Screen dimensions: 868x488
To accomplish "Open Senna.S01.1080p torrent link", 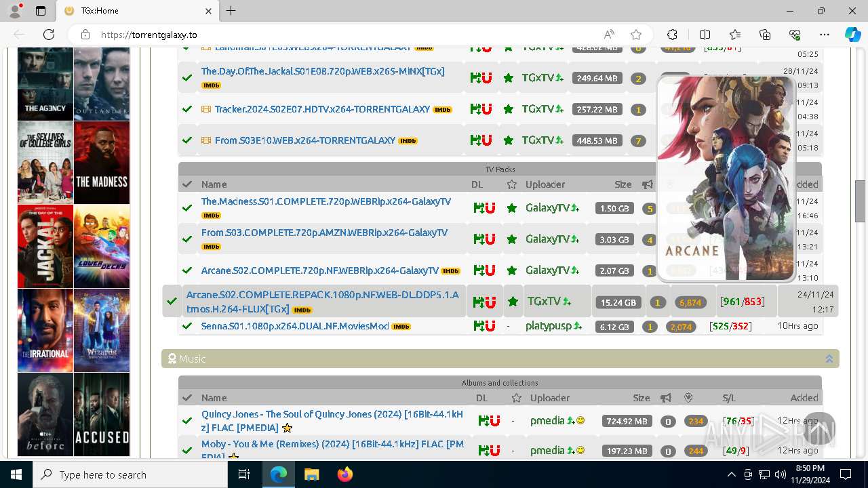I will (x=295, y=326).
